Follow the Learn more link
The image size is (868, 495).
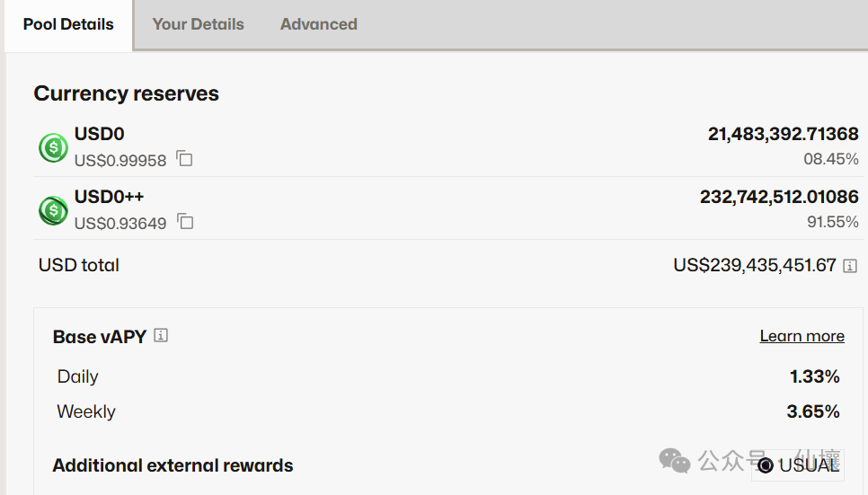coord(802,336)
